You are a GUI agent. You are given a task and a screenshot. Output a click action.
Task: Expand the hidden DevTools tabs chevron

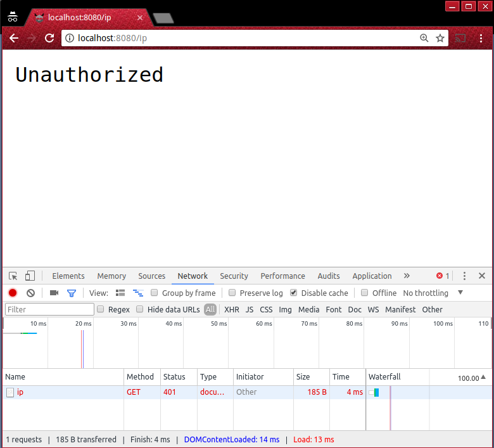[x=407, y=276]
